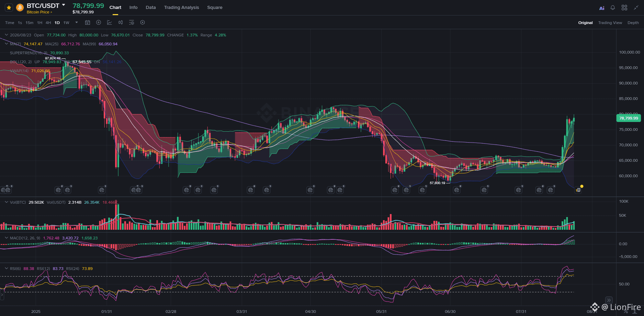Open the Ai assistant icon
Viewport: 644px width, 316px height.
(x=602, y=8)
